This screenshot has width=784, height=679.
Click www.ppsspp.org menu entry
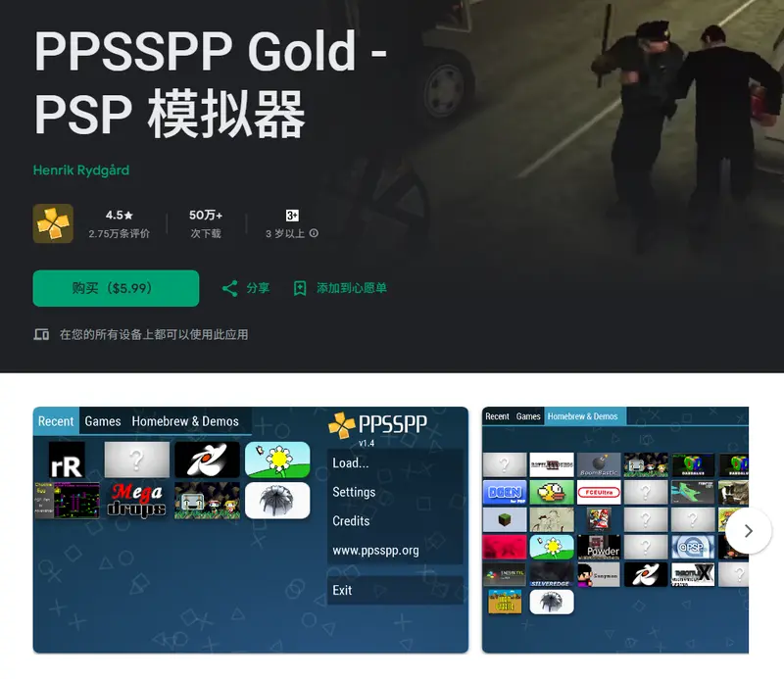395,550
